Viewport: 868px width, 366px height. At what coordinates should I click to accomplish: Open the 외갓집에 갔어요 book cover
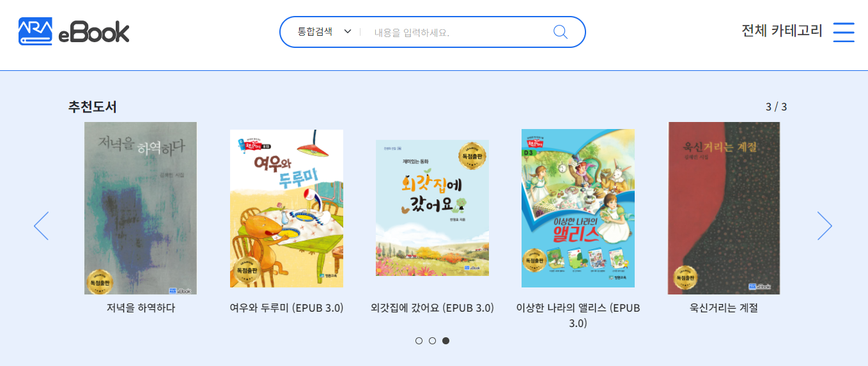coord(432,208)
